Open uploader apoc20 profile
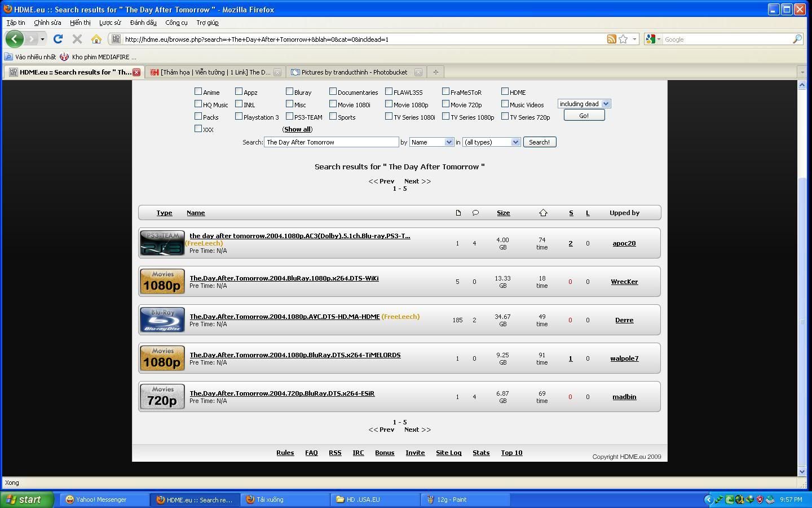The height and width of the screenshot is (508, 812). [x=624, y=243]
